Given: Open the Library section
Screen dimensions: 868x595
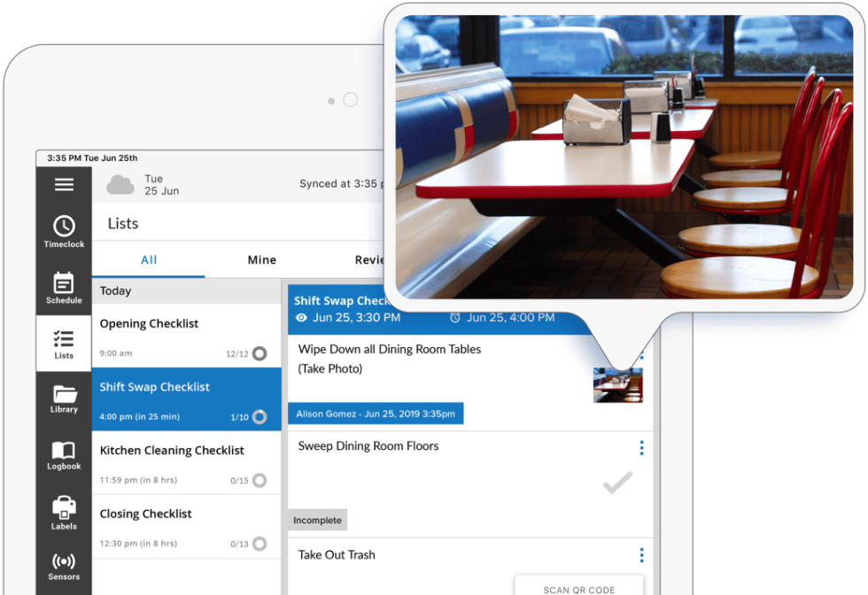Looking at the screenshot, I should 63,397.
